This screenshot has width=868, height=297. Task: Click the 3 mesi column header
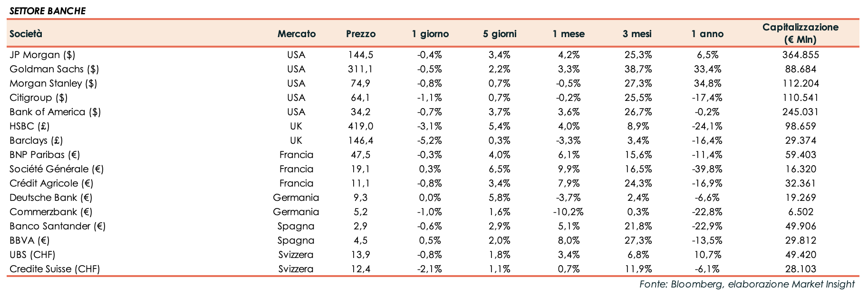(x=637, y=34)
